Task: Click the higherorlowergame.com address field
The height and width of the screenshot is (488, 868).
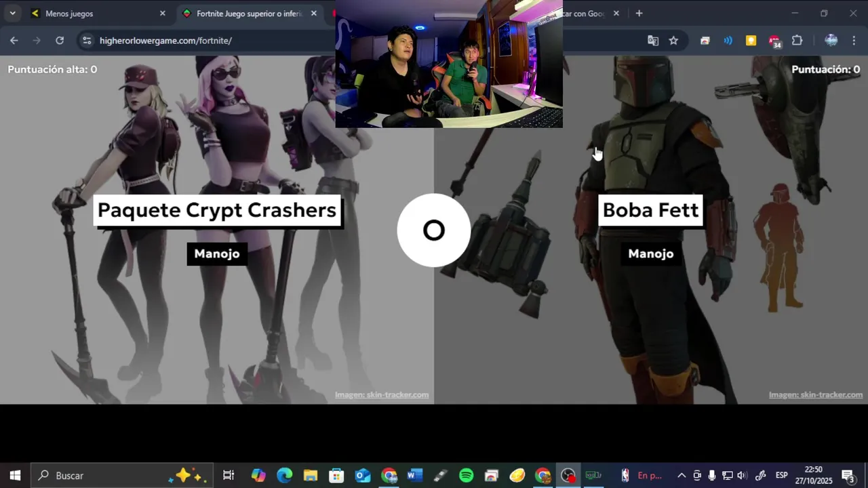Action: [x=165, y=41]
